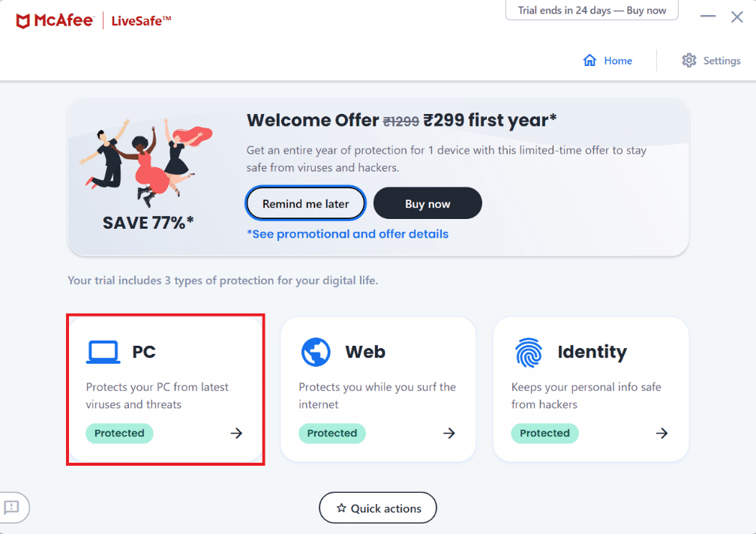Click the Protected badge on Identity card
The height and width of the screenshot is (534, 756).
pyautogui.click(x=544, y=433)
